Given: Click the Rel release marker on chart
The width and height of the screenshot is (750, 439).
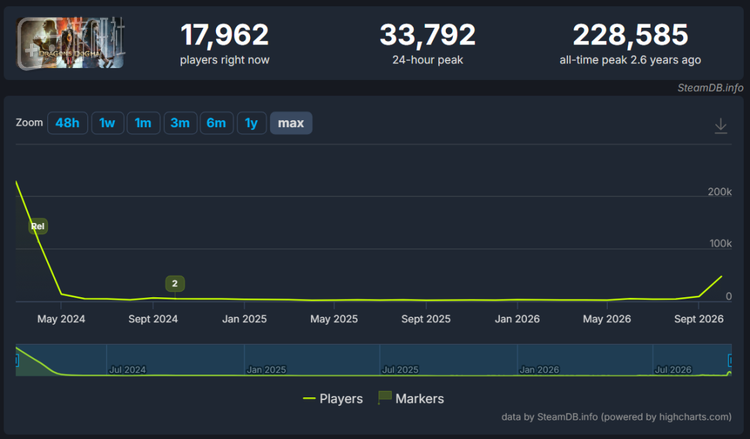Looking at the screenshot, I should (x=38, y=226).
